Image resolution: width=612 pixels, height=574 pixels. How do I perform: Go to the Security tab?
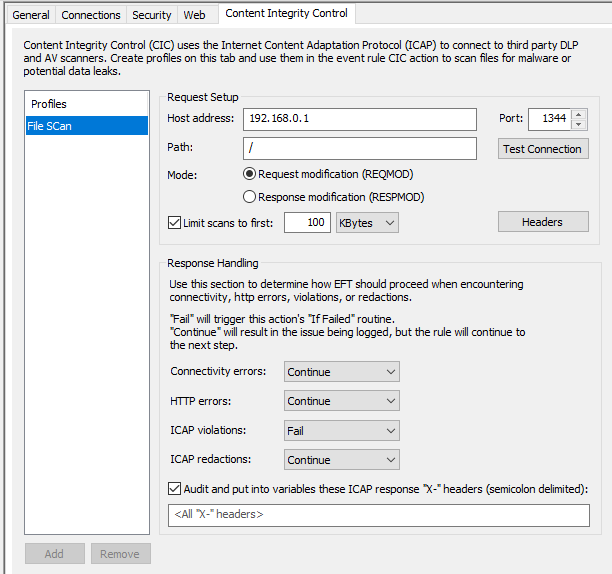(152, 15)
